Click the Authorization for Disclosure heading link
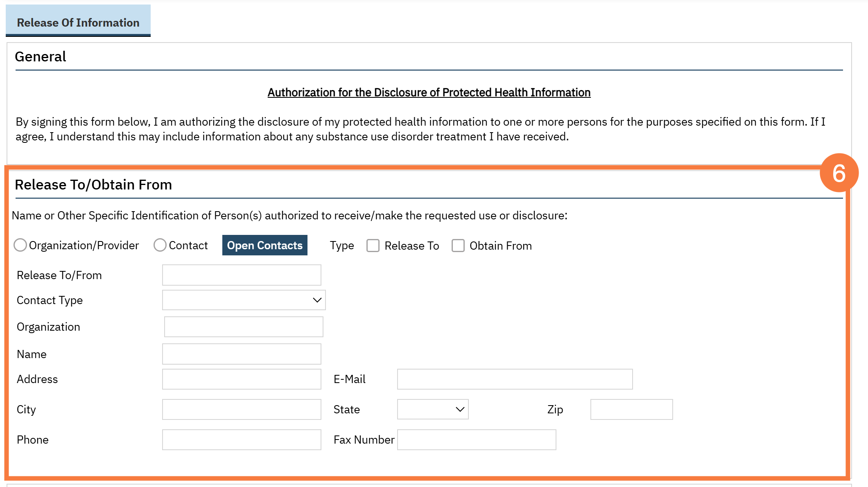 (x=429, y=92)
